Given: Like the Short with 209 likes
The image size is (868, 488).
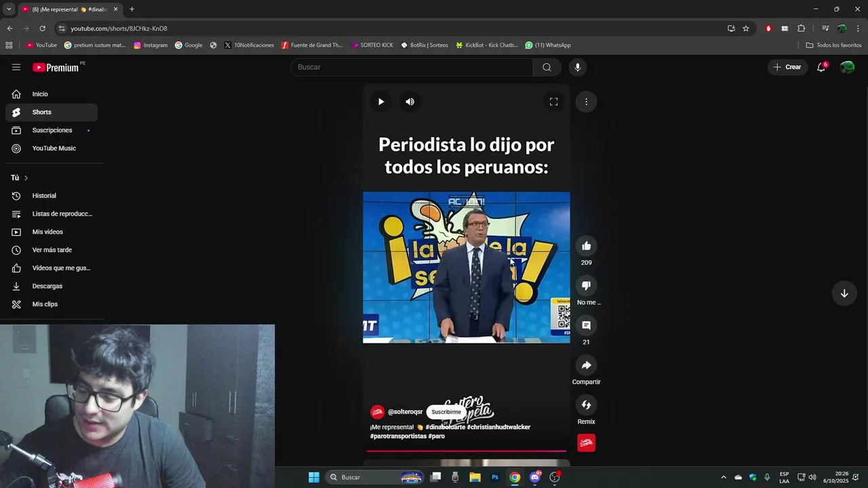Looking at the screenshot, I should pyautogui.click(x=587, y=246).
